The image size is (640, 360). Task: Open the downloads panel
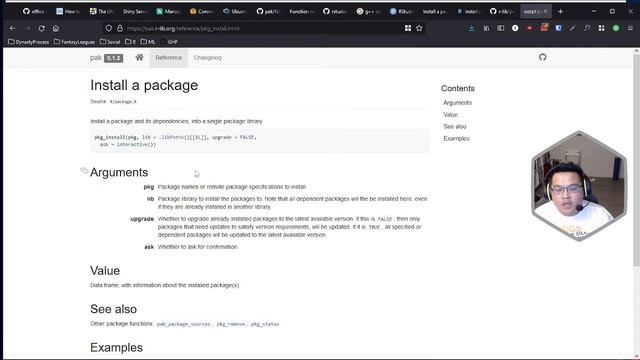coord(472,28)
